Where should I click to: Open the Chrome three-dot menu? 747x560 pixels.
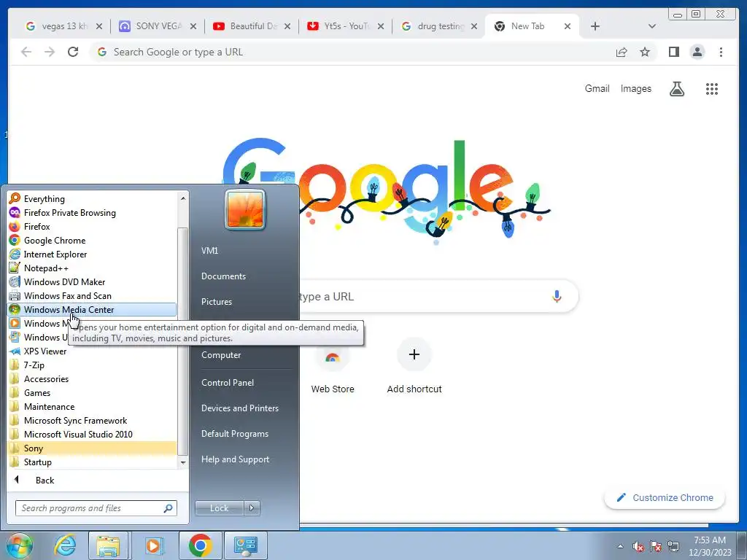[x=721, y=52]
